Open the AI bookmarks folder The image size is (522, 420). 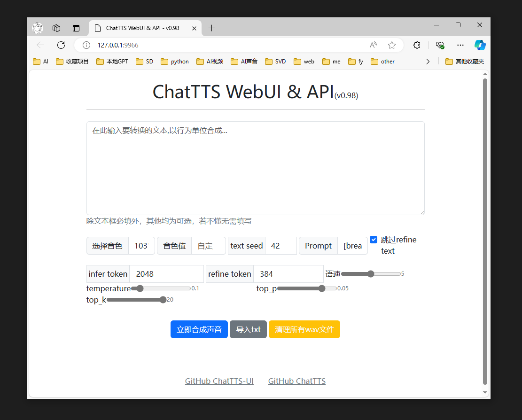(x=40, y=62)
